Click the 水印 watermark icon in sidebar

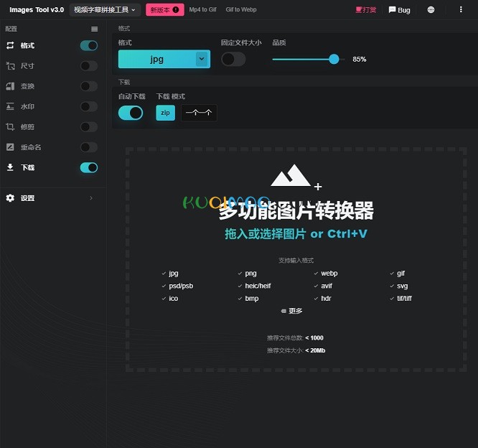tap(10, 106)
